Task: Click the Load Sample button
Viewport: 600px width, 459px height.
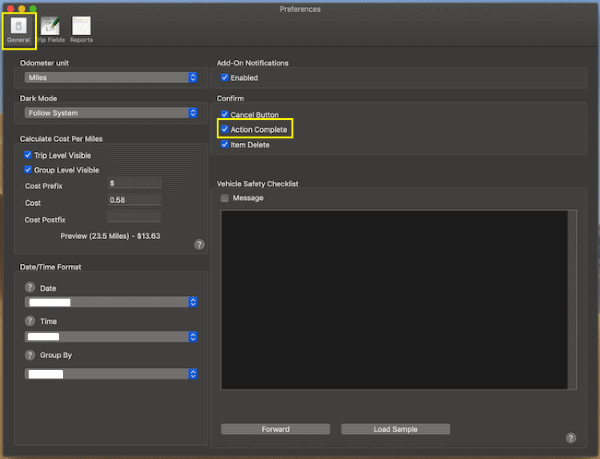Action: click(395, 429)
